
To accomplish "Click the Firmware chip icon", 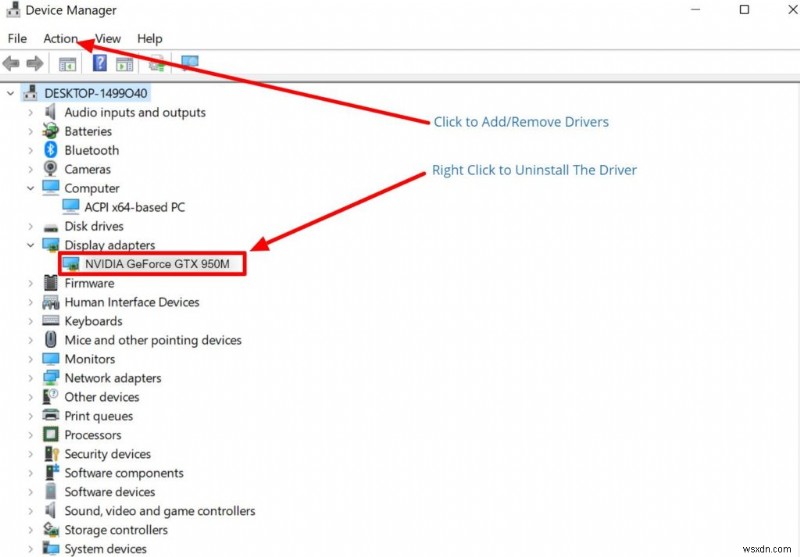I will pos(51,283).
